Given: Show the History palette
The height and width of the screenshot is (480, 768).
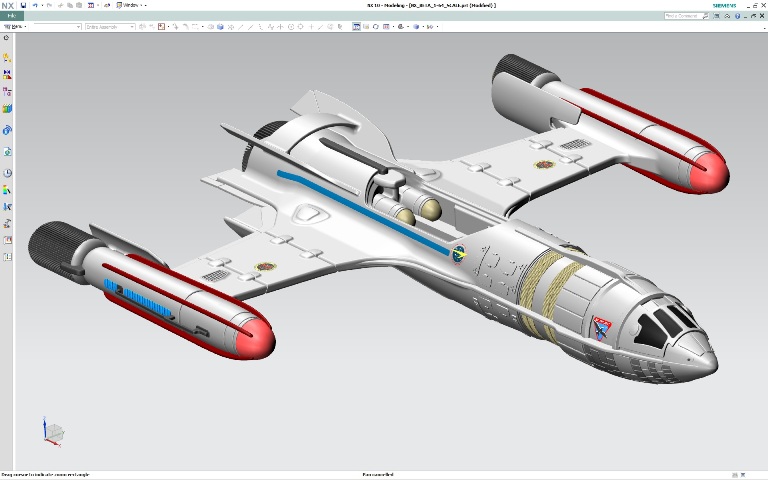Looking at the screenshot, I should (x=7, y=173).
